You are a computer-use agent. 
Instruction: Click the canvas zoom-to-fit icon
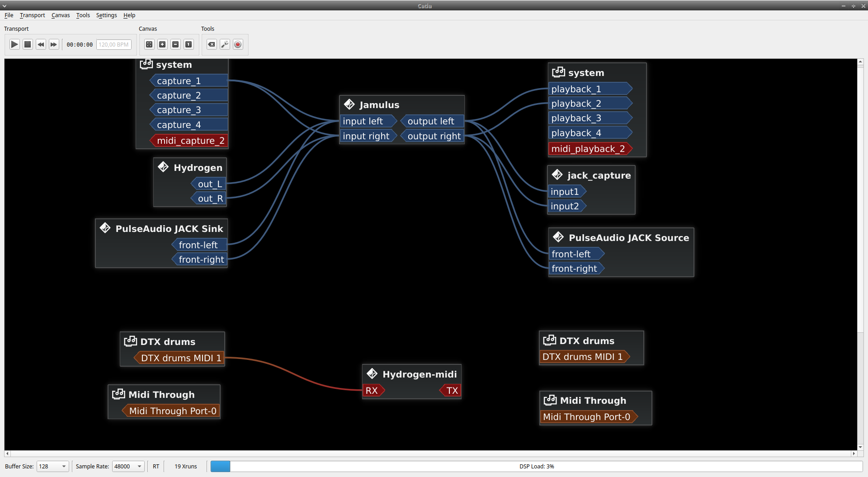(149, 44)
